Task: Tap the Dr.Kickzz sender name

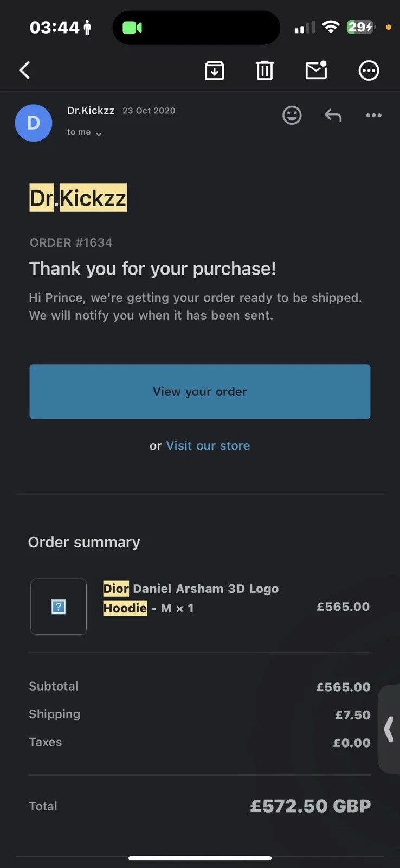Action: point(91,111)
